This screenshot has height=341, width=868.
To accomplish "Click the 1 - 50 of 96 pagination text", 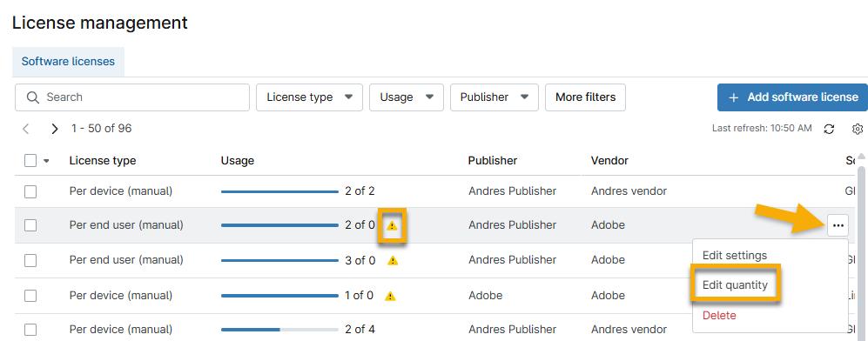I will point(101,129).
